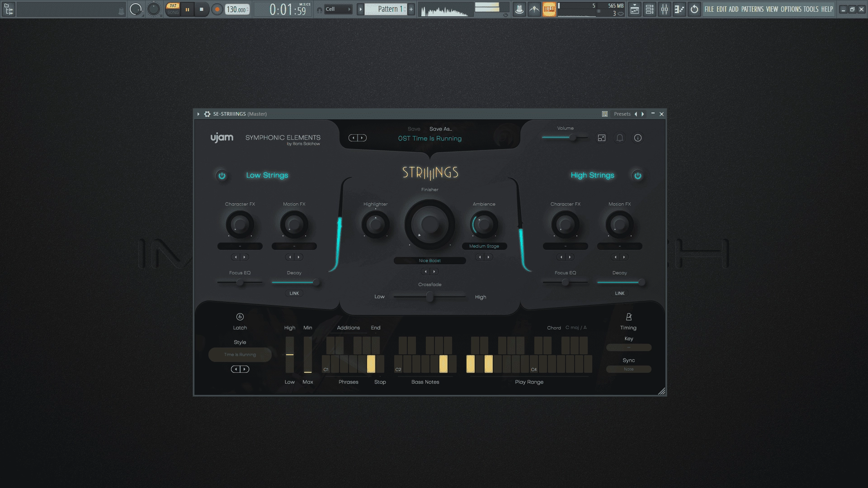Click the plugin resize grip in the bottom corner
This screenshot has width=868, height=488.
662,391
